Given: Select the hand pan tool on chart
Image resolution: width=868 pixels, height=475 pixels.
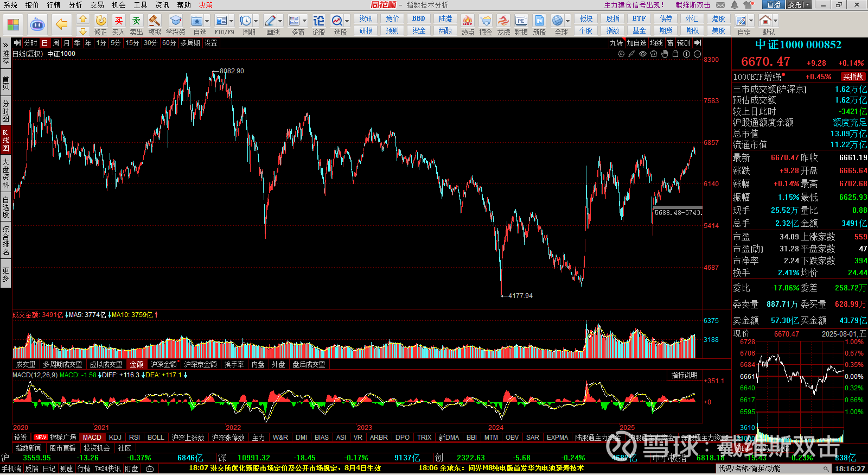Looking at the screenshot, I should point(665,54).
